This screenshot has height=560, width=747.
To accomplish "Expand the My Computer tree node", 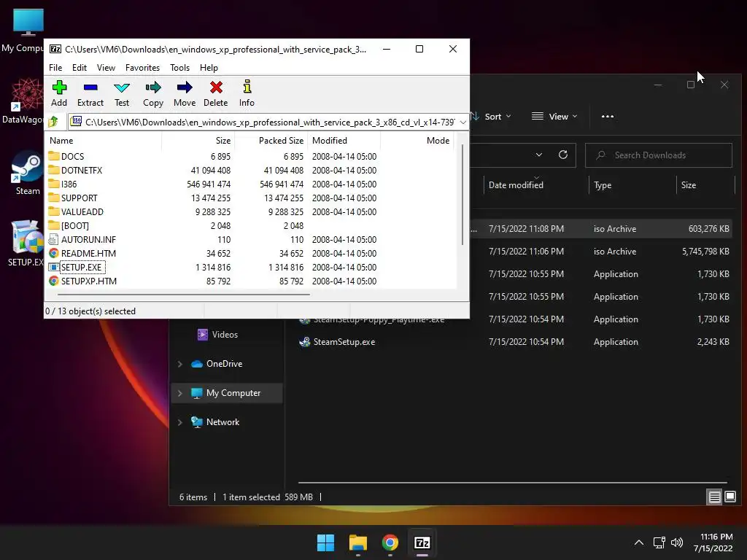I will click(180, 393).
